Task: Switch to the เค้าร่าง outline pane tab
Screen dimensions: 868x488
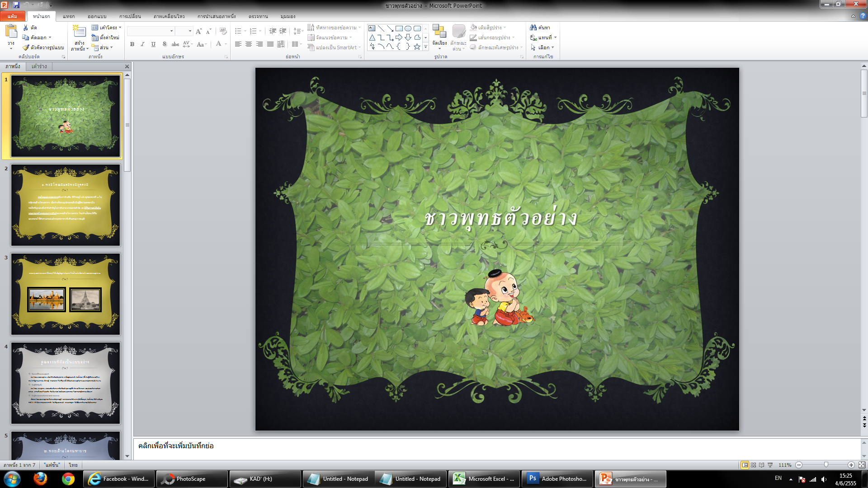Action: [39, 66]
